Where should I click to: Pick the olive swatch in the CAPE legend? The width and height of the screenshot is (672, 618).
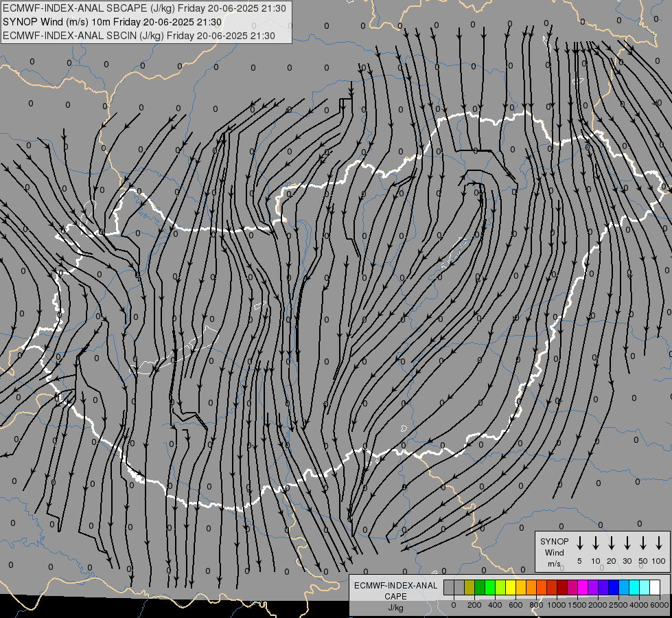470,587
